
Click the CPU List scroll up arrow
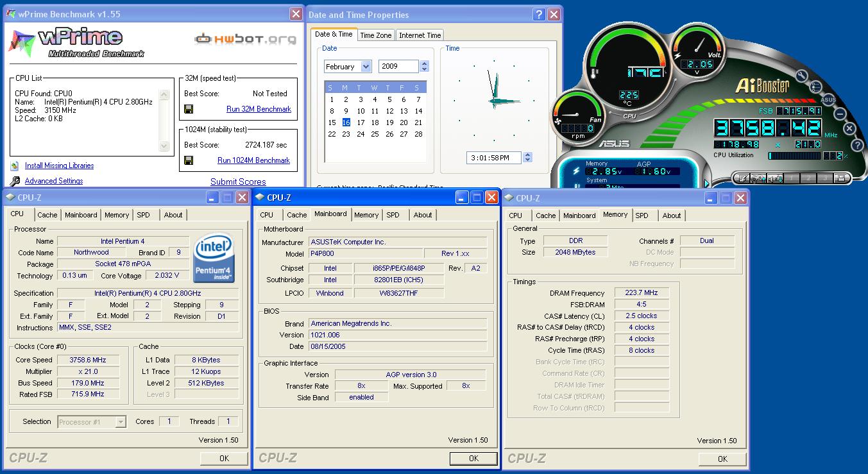[164, 94]
